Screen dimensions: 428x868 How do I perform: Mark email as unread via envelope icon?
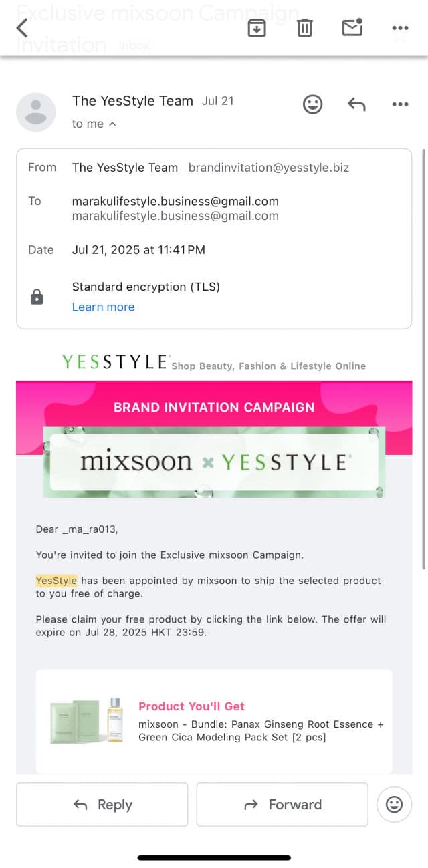coord(352,27)
